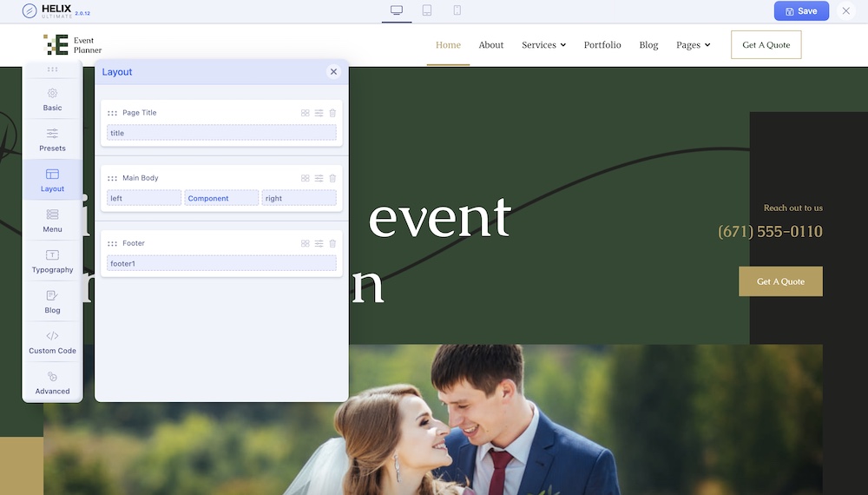The image size is (868, 495).
Task: Open the Presets panel
Action: click(52, 139)
